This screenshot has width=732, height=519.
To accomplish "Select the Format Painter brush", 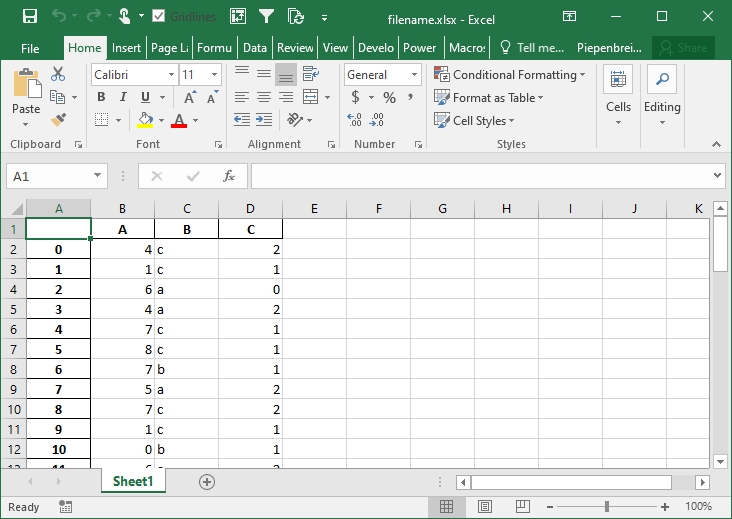I will (58, 120).
